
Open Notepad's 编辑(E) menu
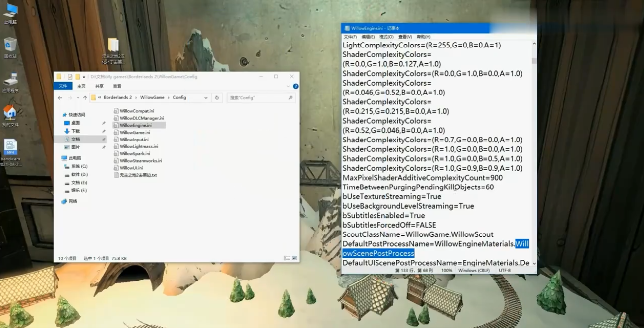point(368,37)
